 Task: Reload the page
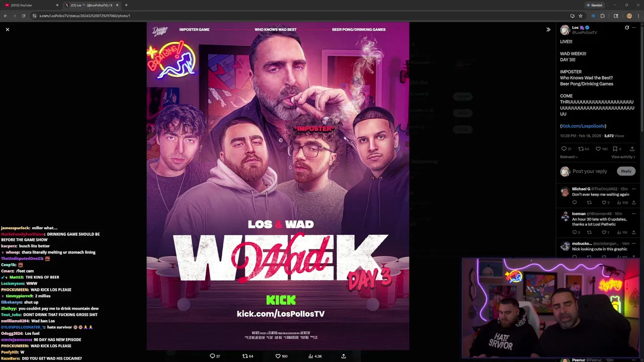(24, 16)
